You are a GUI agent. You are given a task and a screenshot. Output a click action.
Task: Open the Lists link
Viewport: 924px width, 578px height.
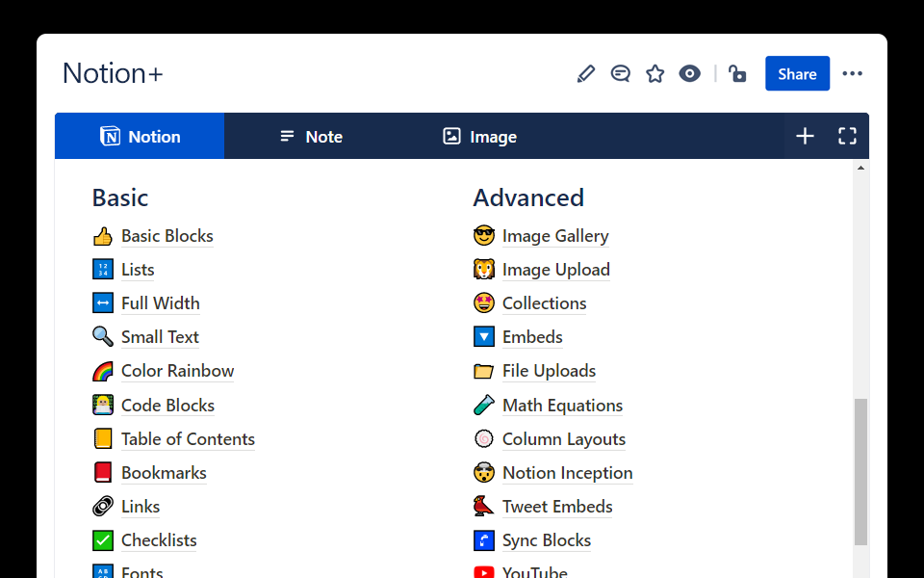click(138, 270)
